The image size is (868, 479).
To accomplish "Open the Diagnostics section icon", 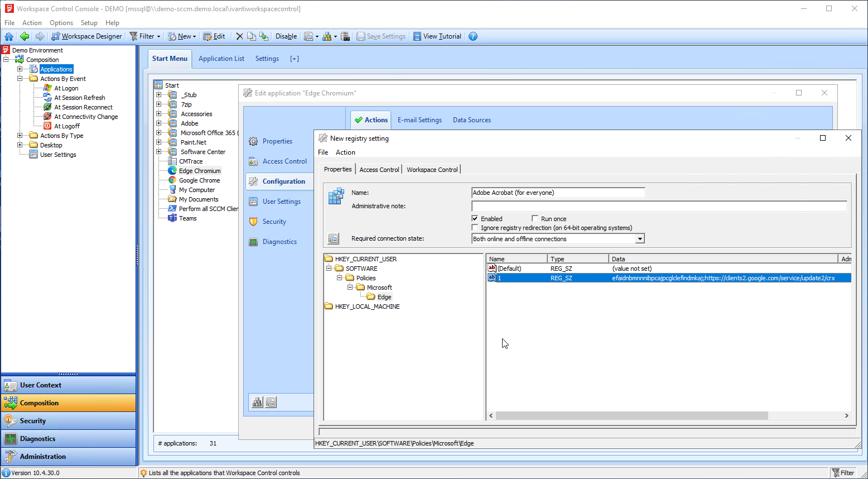I will (253, 242).
